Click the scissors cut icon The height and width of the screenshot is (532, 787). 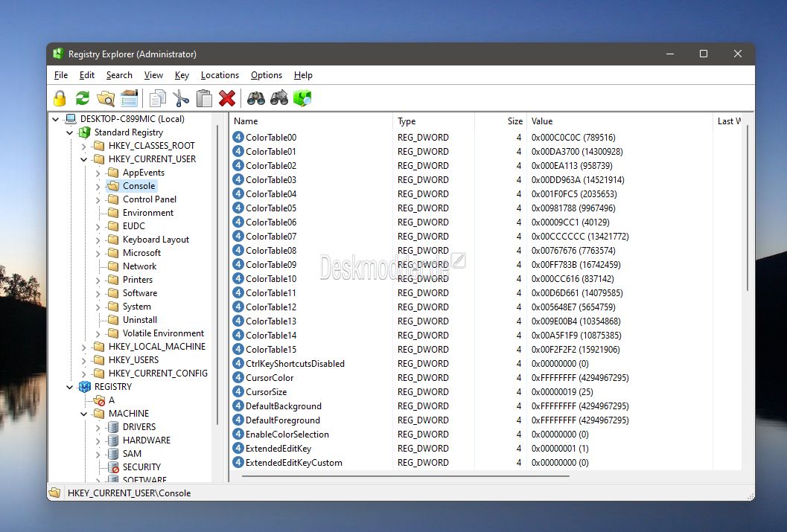click(181, 98)
